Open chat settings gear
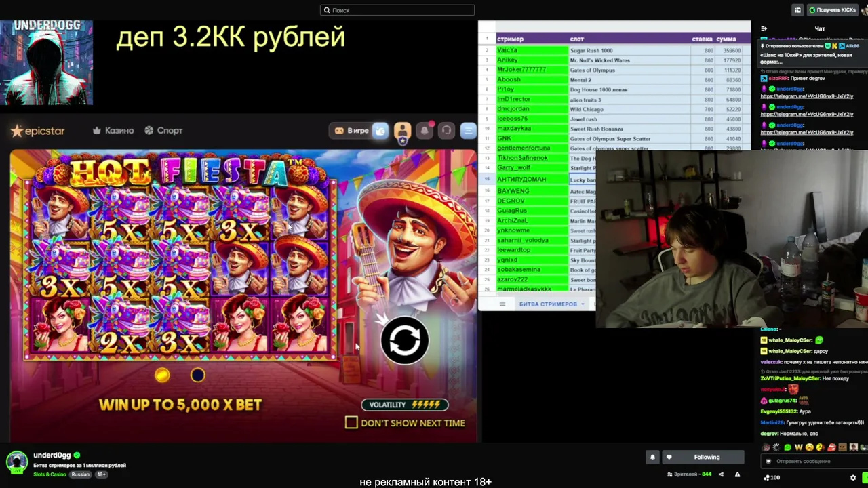Screen dimensions: 868x488 tap(853, 477)
